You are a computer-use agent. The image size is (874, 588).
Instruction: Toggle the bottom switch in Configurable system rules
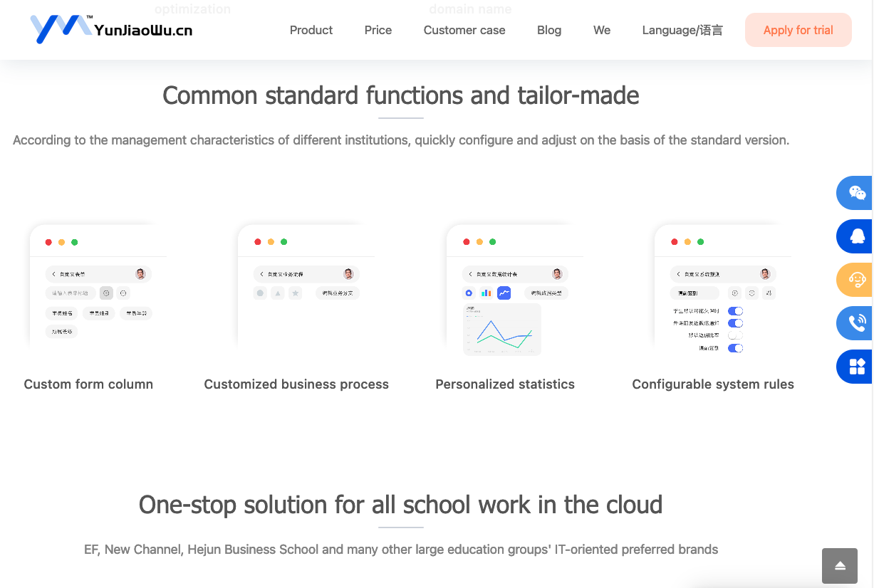click(735, 348)
